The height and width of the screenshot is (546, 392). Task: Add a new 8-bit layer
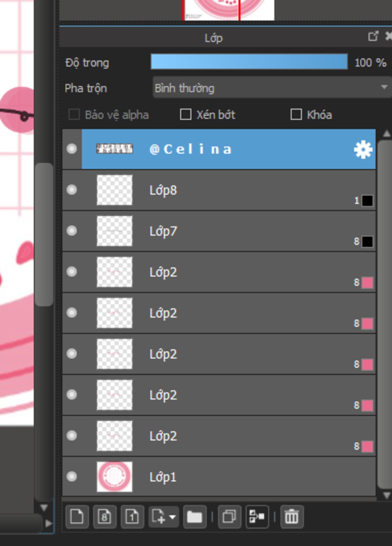(x=105, y=516)
